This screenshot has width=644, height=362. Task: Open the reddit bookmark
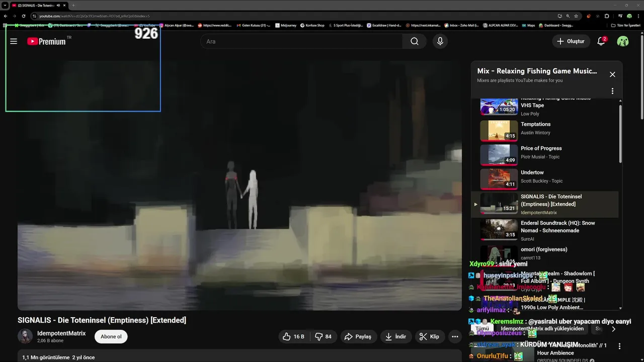coord(215,25)
